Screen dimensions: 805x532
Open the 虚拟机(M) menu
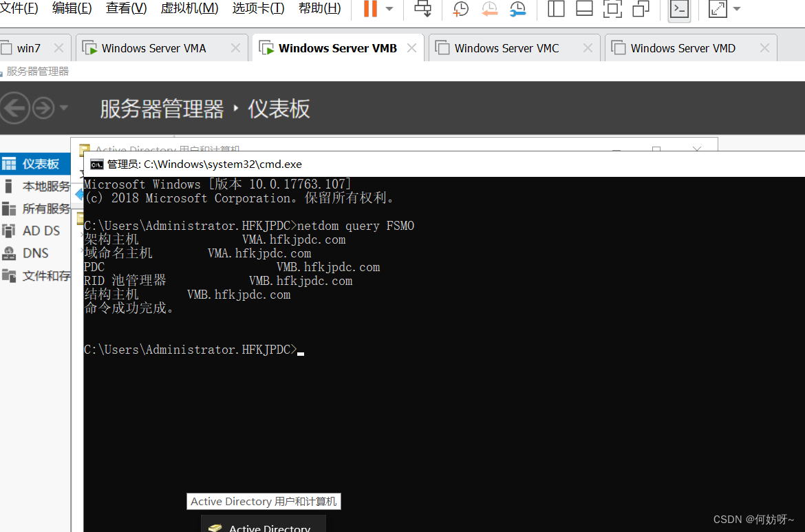(x=189, y=8)
